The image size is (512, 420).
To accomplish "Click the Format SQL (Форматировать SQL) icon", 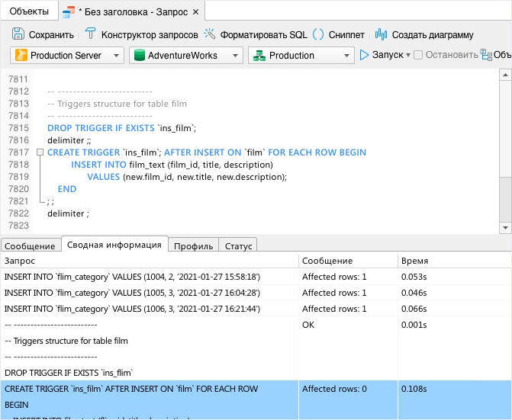I will point(210,35).
